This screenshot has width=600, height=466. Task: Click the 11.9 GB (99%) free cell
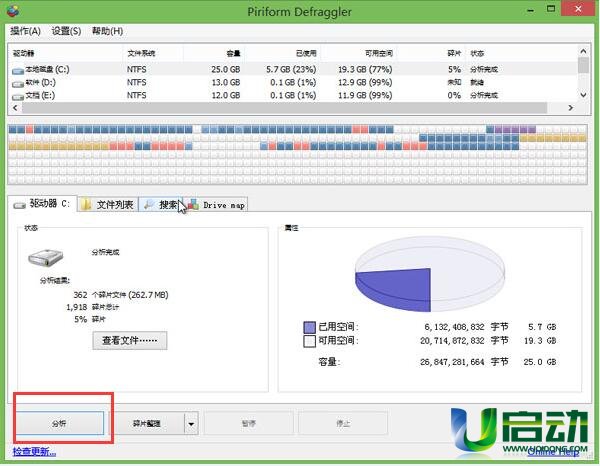365,95
